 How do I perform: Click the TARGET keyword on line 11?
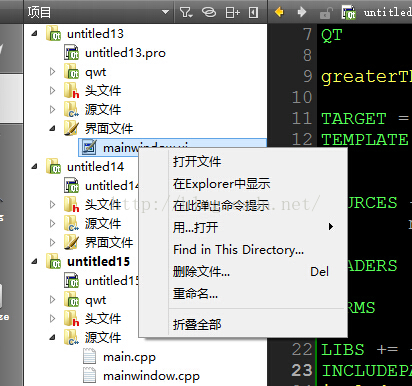click(354, 119)
